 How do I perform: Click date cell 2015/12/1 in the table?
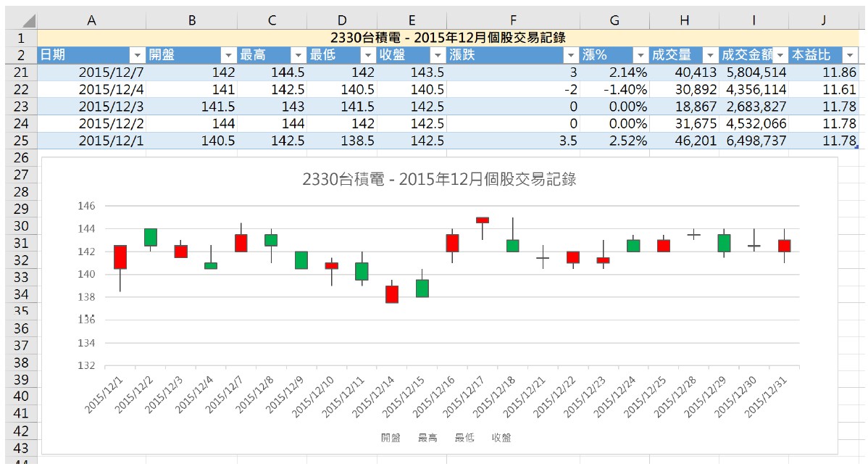point(92,141)
